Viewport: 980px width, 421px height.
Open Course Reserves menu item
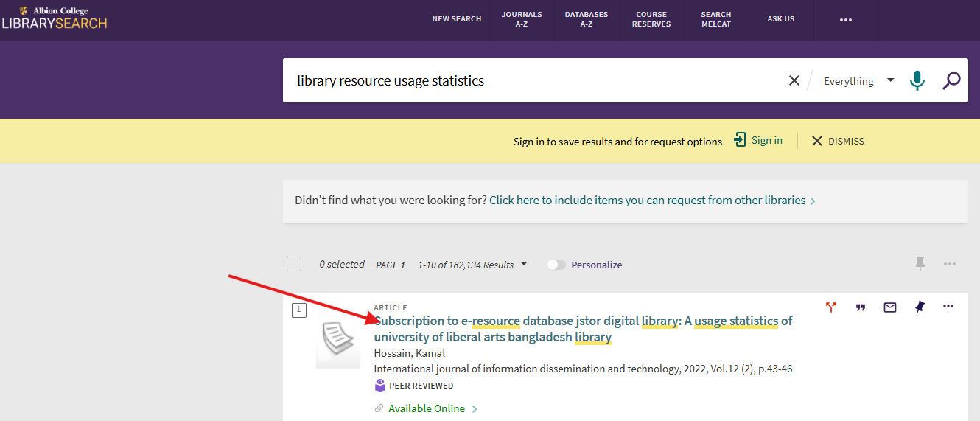(651, 19)
